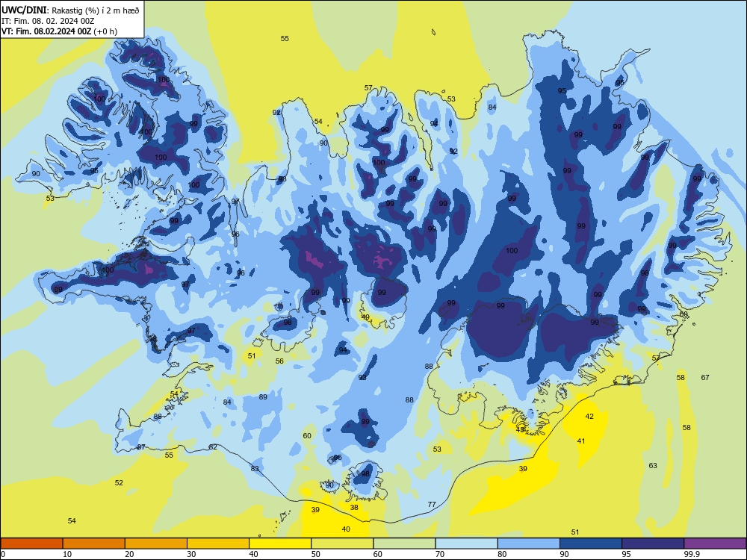747x560 pixels.
Task: Select the 20–30 amber legend swatch
Action: 156,544
